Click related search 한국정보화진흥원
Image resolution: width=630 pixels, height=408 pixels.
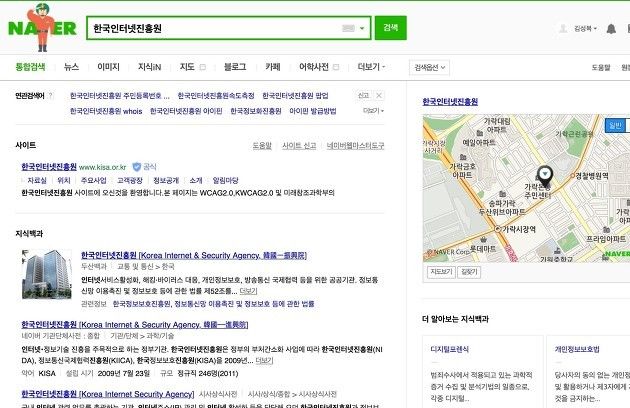256,111
